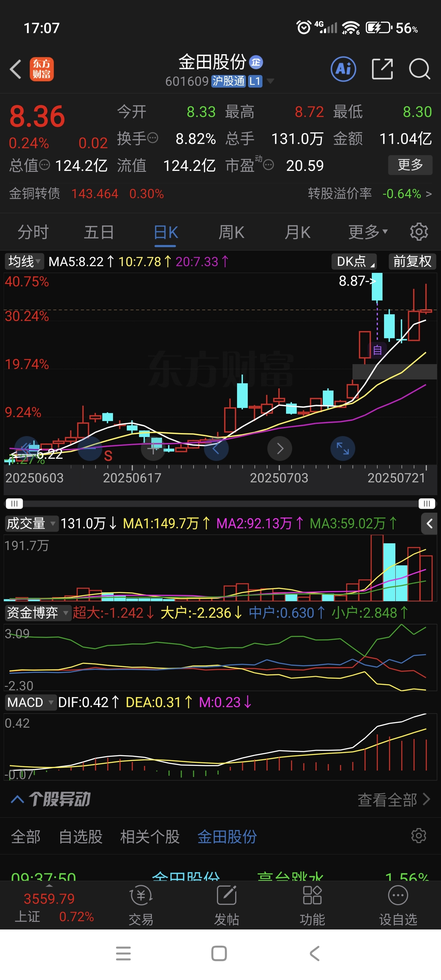
Task: Open chart settings gear icon
Action: [419, 232]
